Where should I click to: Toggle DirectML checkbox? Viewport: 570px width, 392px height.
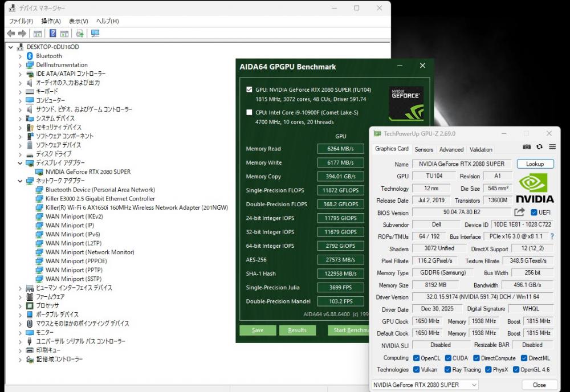point(524,358)
